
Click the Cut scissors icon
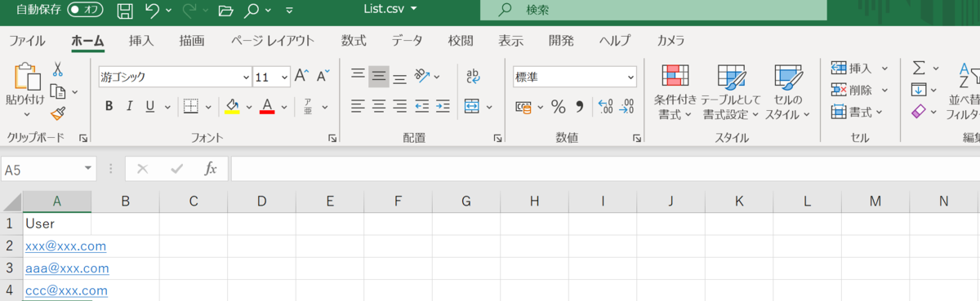pyautogui.click(x=58, y=69)
